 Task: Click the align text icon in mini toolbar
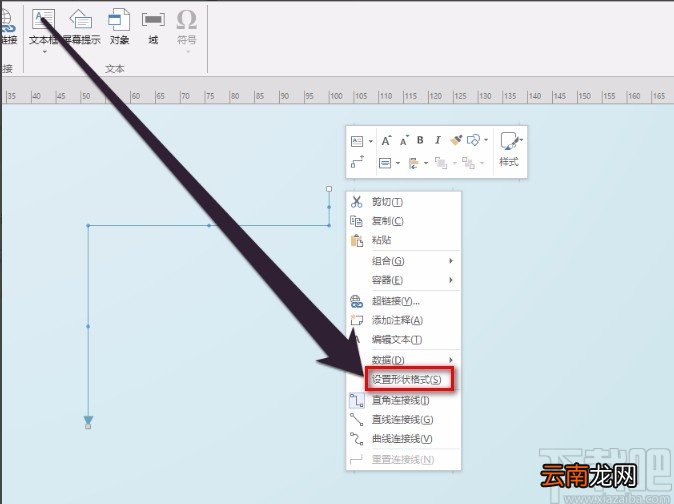pos(385,163)
